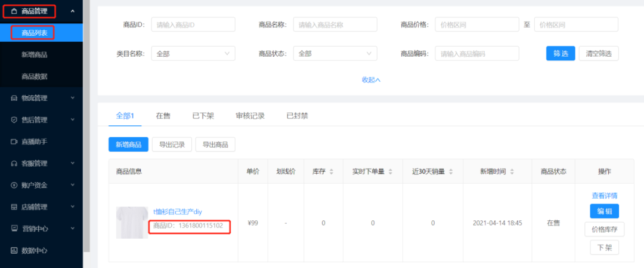The height and width of the screenshot is (268, 644).
Task: Click the 店铺管理 store icon
Action: coord(14,207)
